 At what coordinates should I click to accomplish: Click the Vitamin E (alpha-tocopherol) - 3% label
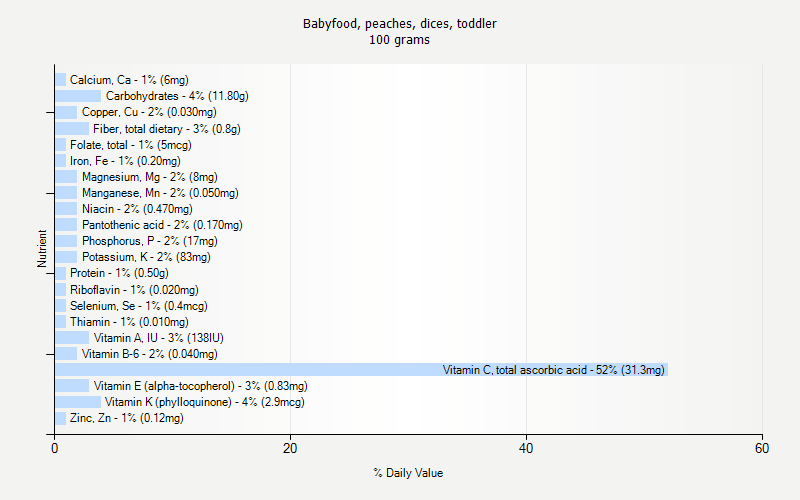click(x=201, y=386)
